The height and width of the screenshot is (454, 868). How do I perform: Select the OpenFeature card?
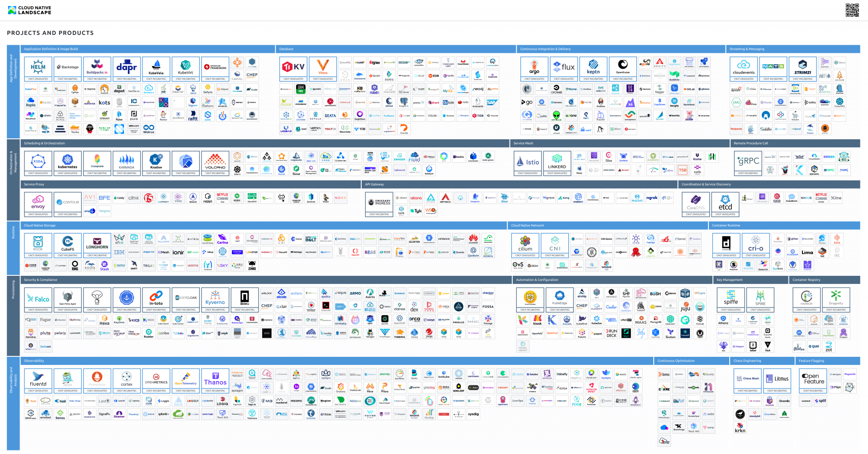click(x=813, y=381)
